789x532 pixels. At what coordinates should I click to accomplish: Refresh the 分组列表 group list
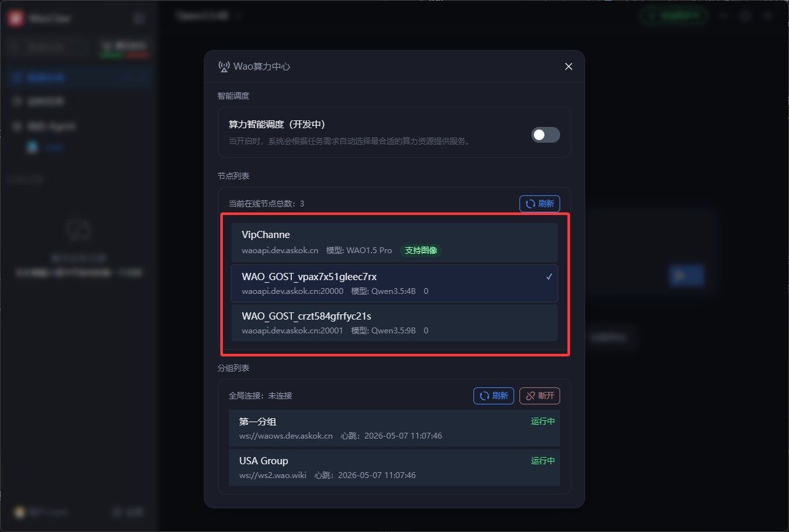(494, 396)
